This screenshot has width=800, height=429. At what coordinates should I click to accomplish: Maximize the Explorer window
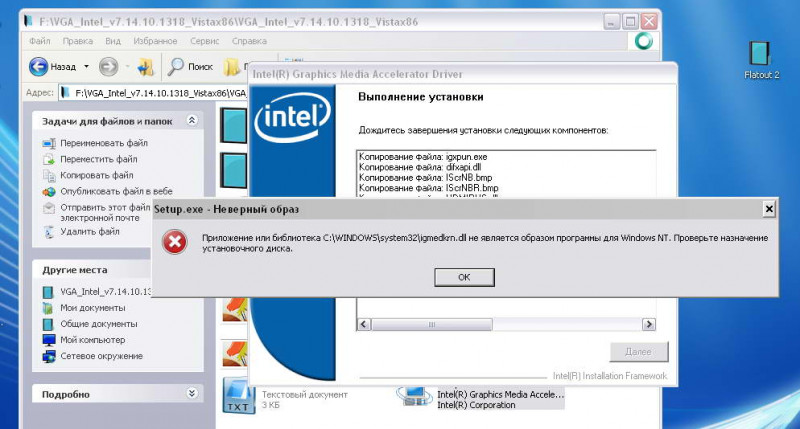coord(631,22)
